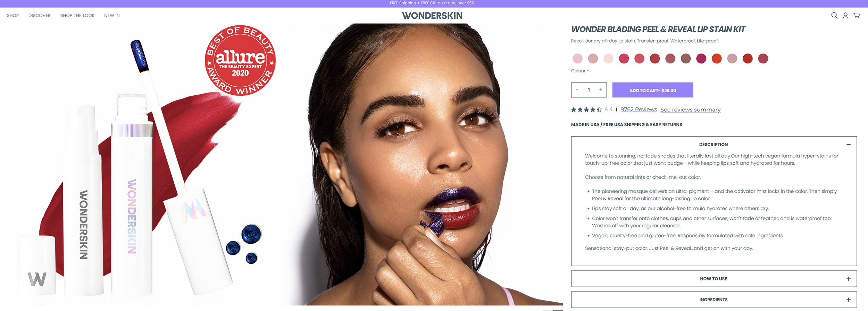The image size is (868, 311).
Task: Add to cart for $29.00
Action: click(653, 90)
